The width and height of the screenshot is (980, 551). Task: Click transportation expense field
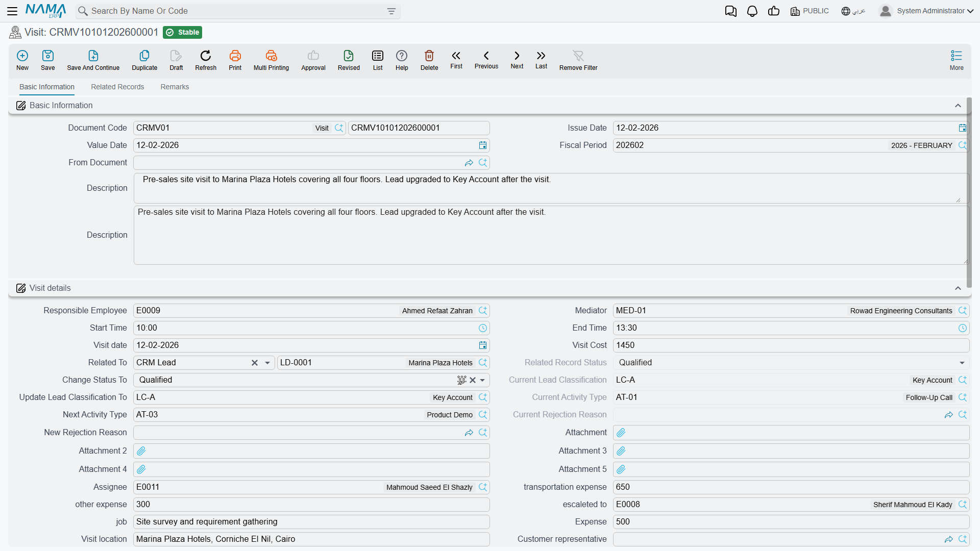pos(791,487)
